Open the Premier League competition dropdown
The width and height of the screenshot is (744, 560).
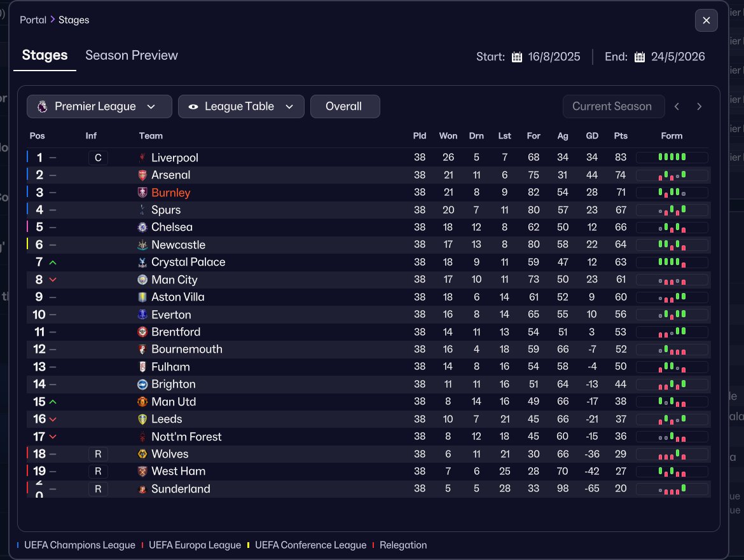click(x=99, y=106)
